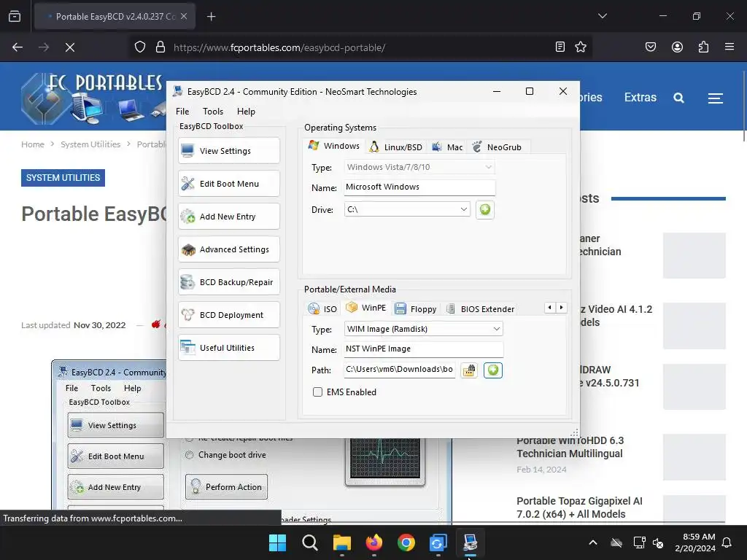747x560 pixels.
Task: Stop loading the page in Firefox
Action: 70,47
